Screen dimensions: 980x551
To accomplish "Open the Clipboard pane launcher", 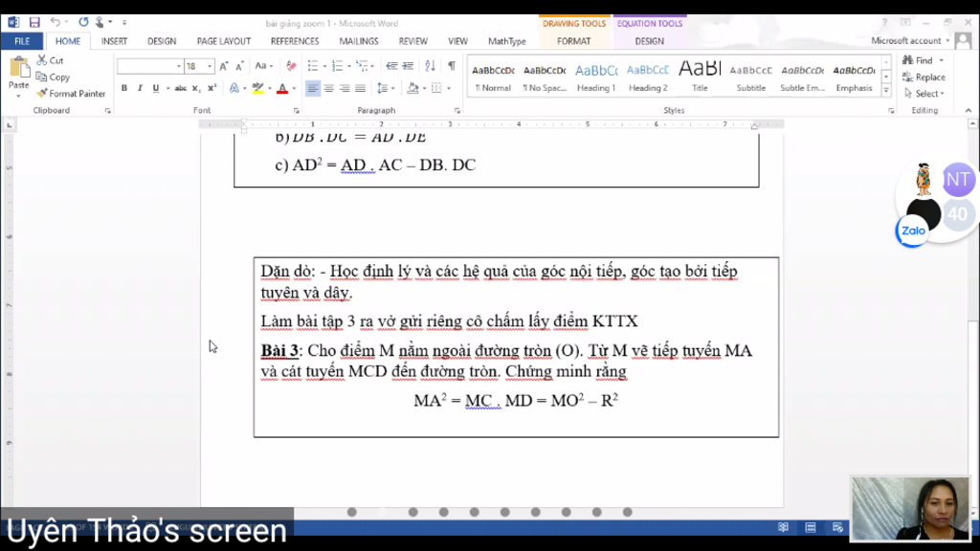I will 107,111.
